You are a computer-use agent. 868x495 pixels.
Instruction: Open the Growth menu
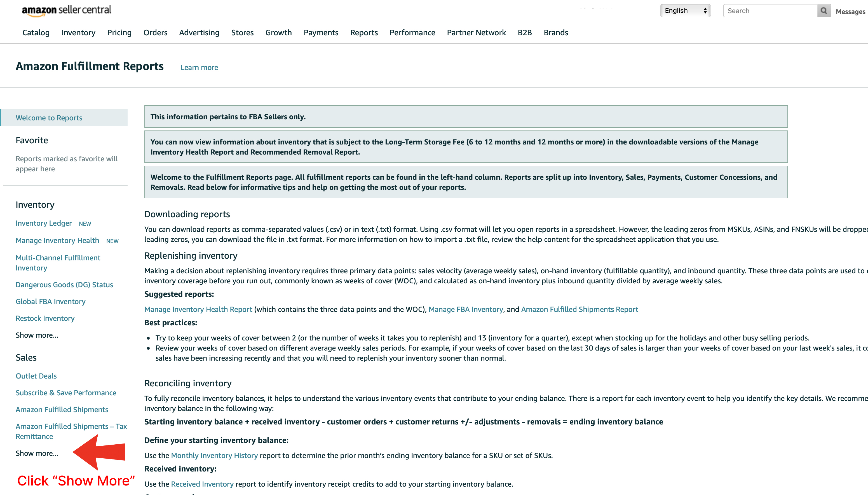(279, 33)
